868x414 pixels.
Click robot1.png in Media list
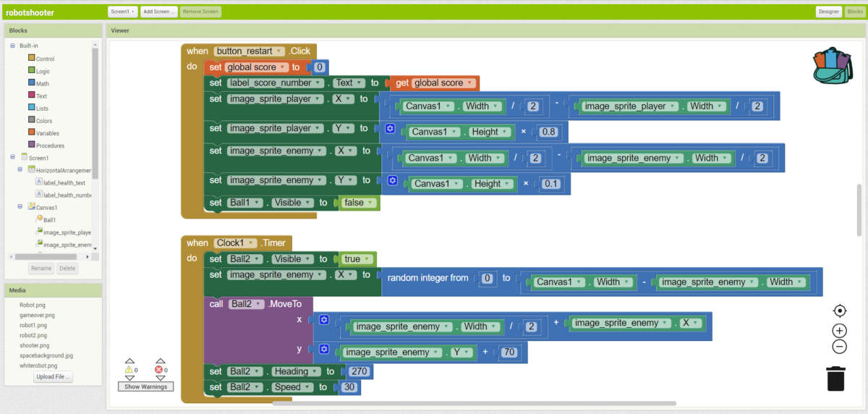pos(33,326)
